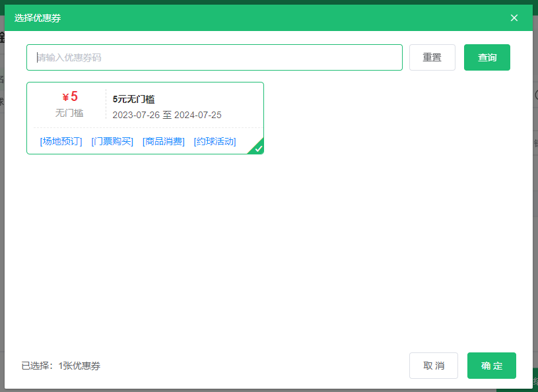Click the [约球活动] usage tag
Viewport: 538px width, 392px height.
point(215,141)
